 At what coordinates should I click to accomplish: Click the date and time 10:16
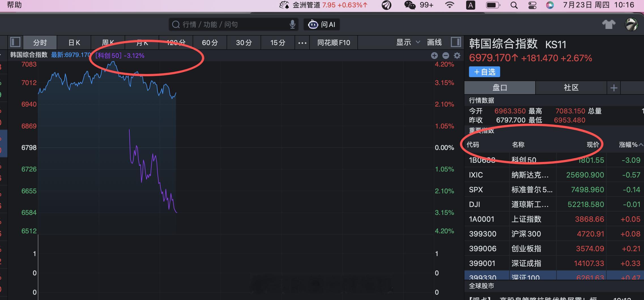(x=598, y=5)
